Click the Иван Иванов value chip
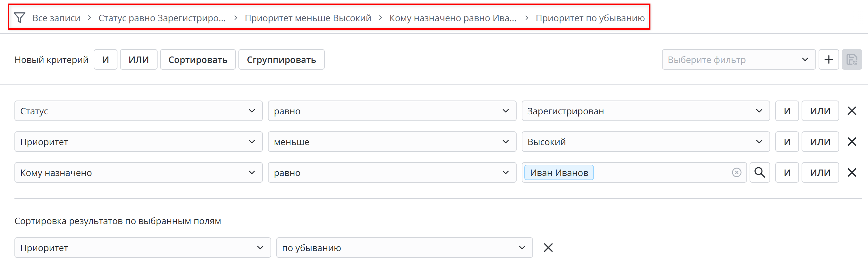This screenshot has height=262, width=868. [558, 172]
